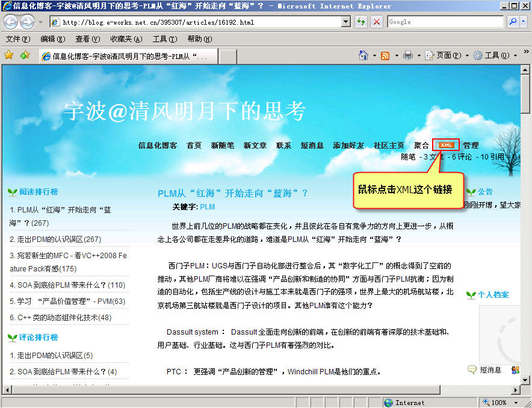Click the horizontal scrollbar left arrow

point(7,390)
